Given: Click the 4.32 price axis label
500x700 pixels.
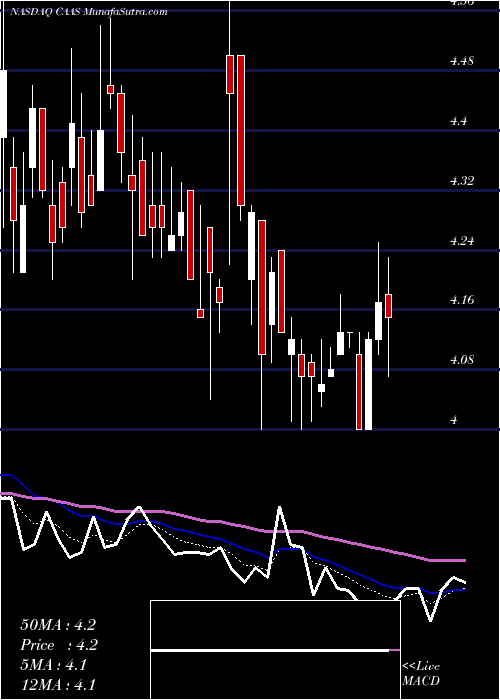Looking at the screenshot, I should tap(462, 181).
